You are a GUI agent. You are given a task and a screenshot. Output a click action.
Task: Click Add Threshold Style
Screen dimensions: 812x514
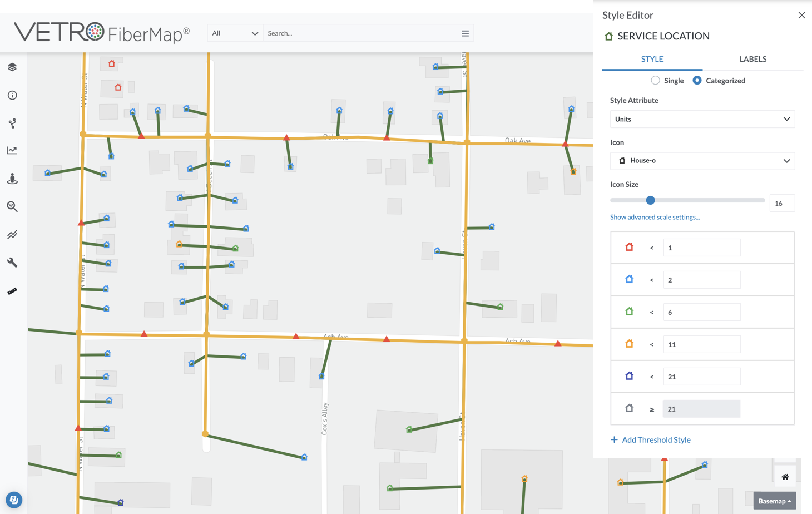650,439
